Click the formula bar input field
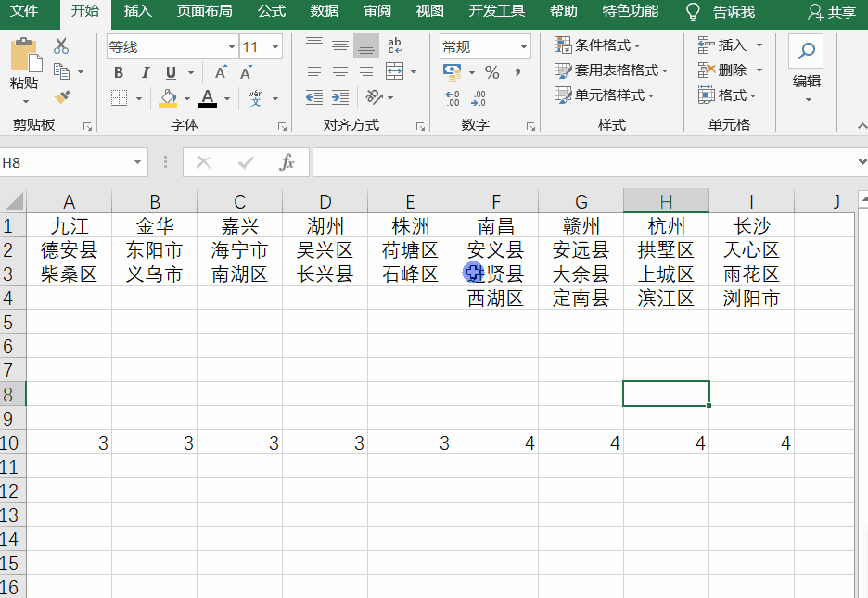 point(584,162)
